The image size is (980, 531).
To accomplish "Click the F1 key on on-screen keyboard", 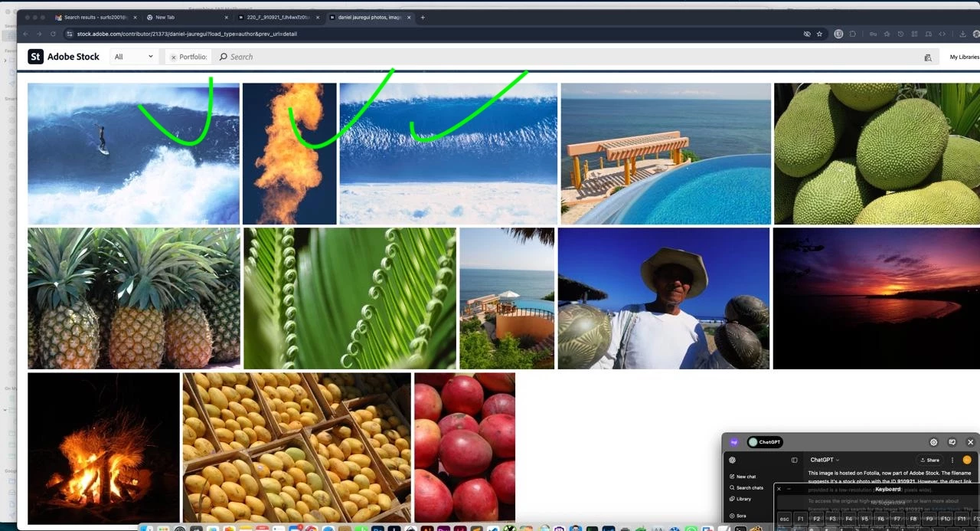I will pyautogui.click(x=800, y=519).
